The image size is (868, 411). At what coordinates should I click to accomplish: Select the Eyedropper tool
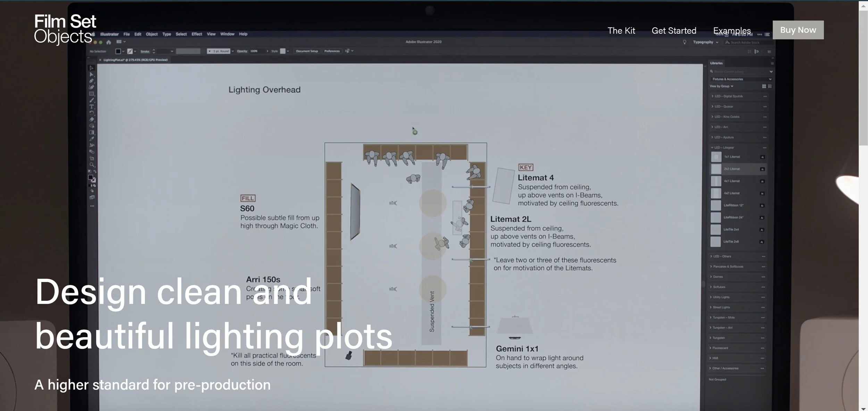point(92,139)
